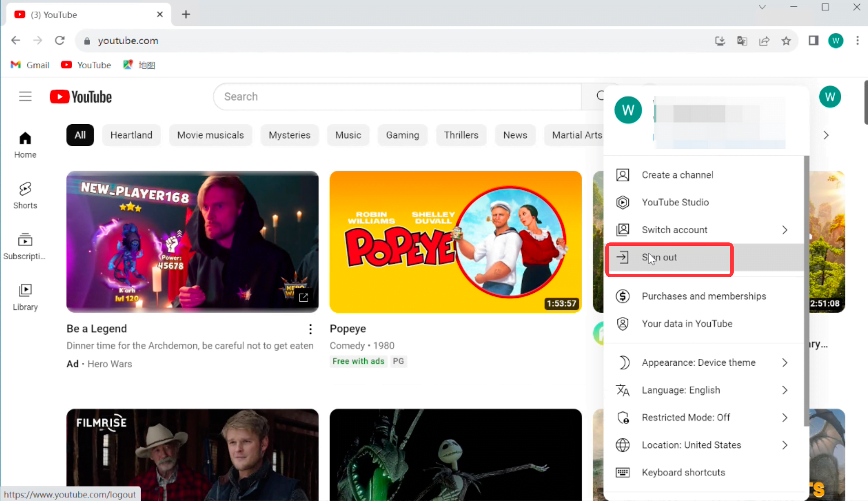Open YouTube Studio
Screen dimensions: 868x501
[703, 202]
